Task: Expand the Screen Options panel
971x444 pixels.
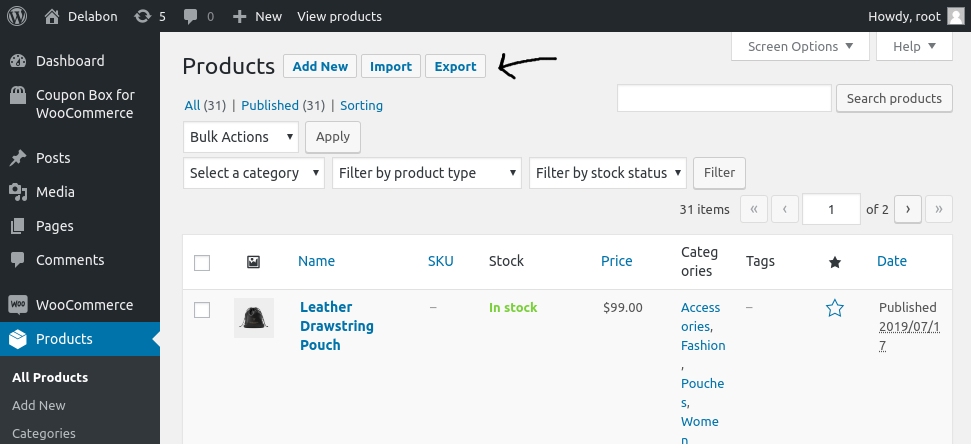Action: tap(800, 46)
